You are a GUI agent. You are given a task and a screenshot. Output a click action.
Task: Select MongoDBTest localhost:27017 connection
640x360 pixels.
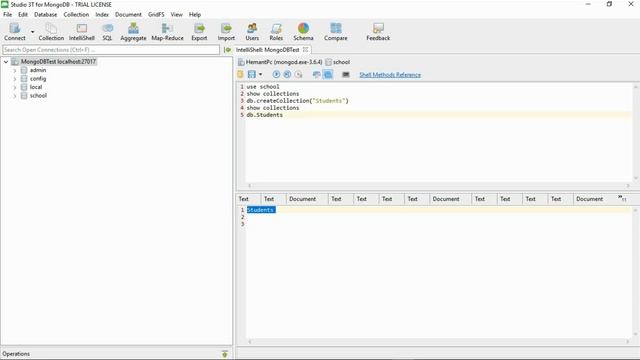coord(58,62)
